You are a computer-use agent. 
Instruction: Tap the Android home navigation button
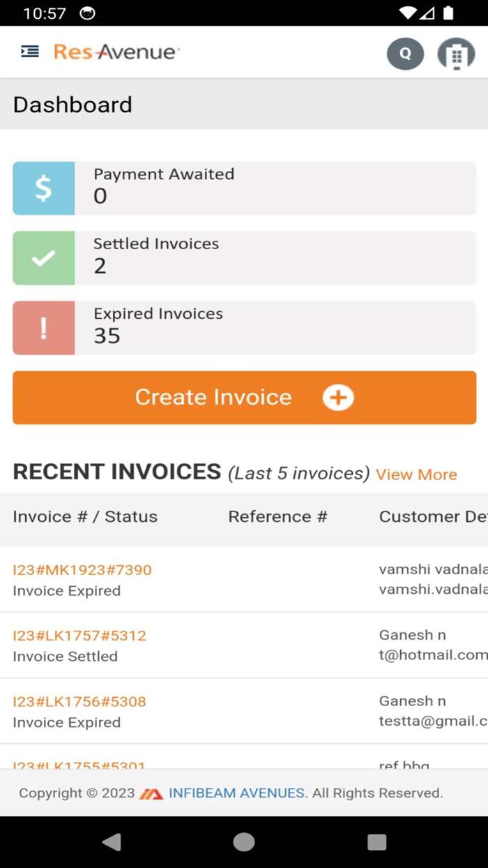point(243,842)
